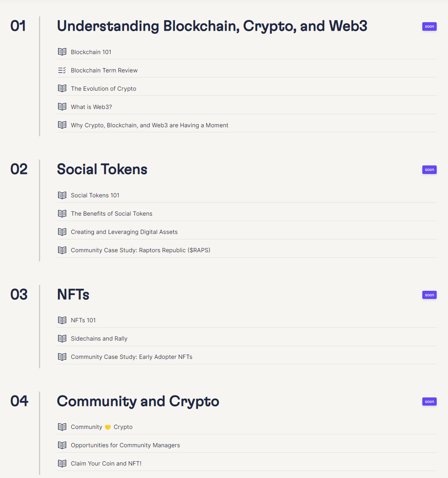Click the soon badge next to Social Tokens
Screen dimensions: 448x478
(429, 170)
